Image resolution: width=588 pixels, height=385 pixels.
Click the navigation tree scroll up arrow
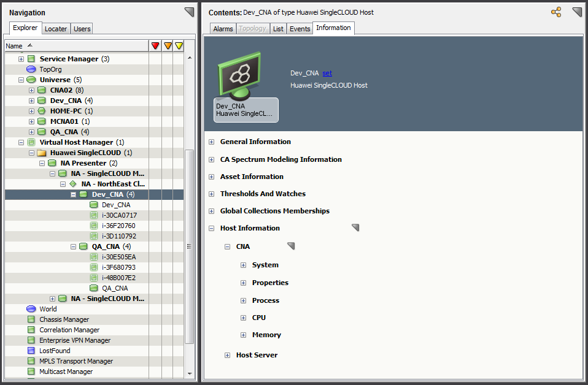click(x=190, y=58)
